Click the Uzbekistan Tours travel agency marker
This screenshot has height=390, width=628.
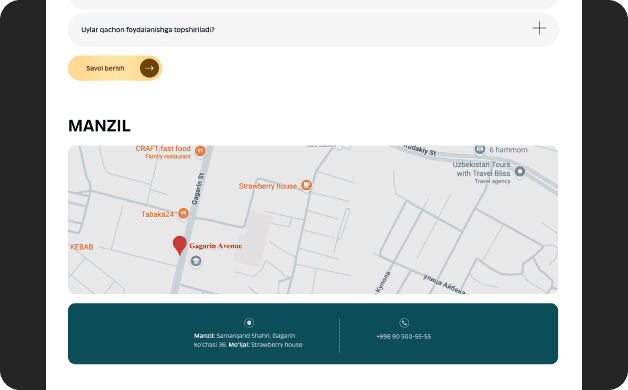click(x=520, y=172)
